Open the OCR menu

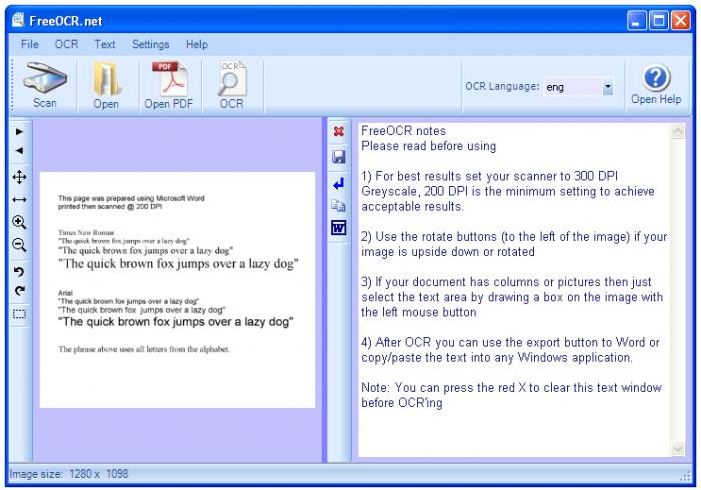(x=66, y=44)
